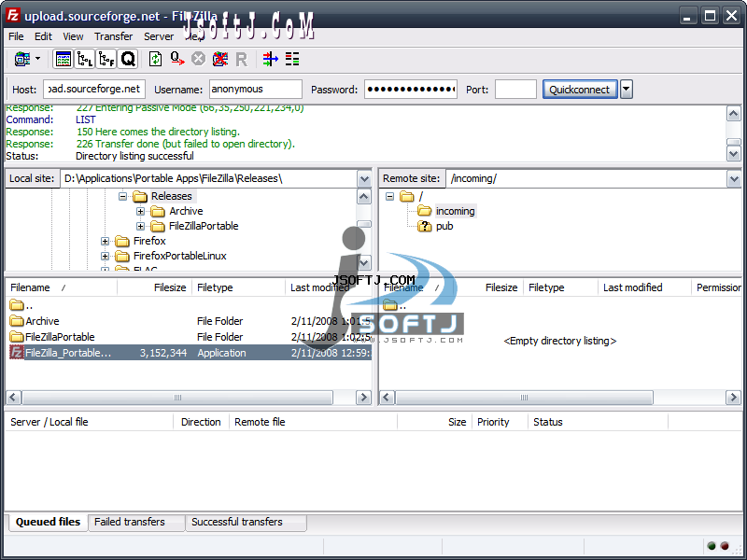
Task: Open the View menu
Action: pos(73,36)
